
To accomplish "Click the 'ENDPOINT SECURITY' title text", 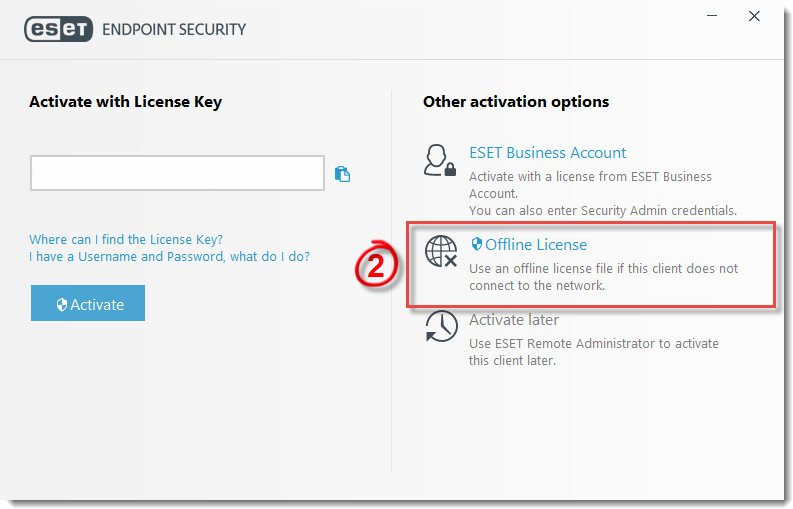I will tap(174, 29).
